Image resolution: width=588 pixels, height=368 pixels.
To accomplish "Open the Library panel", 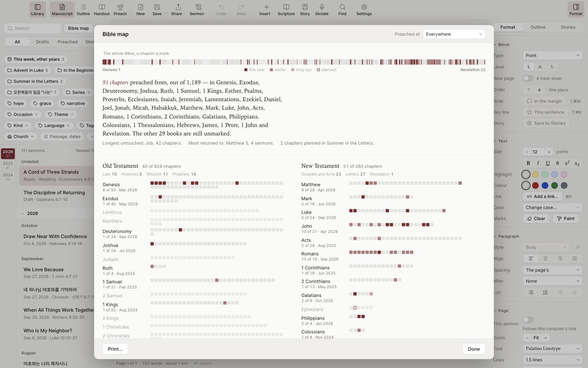I will pos(37,10).
